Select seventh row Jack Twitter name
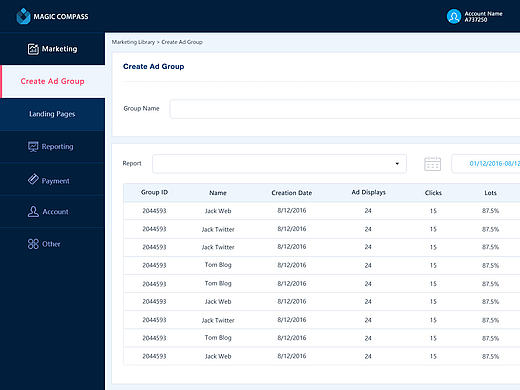 point(218,320)
